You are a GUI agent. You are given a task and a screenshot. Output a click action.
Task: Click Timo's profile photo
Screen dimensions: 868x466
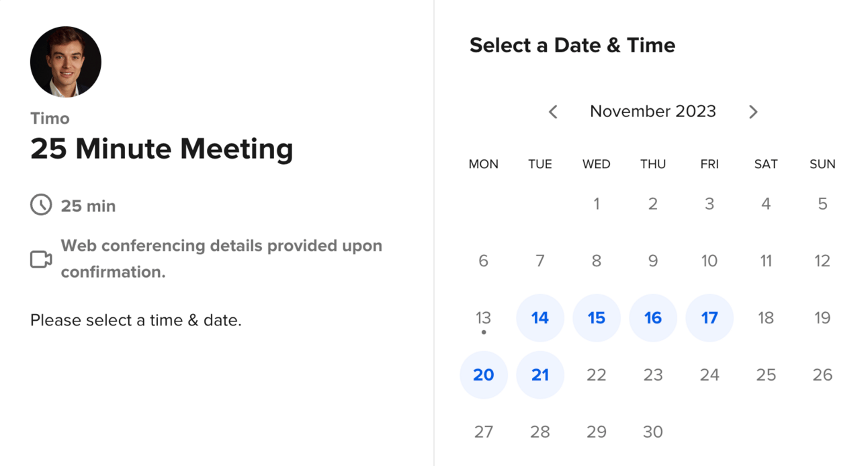[x=66, y=62]
